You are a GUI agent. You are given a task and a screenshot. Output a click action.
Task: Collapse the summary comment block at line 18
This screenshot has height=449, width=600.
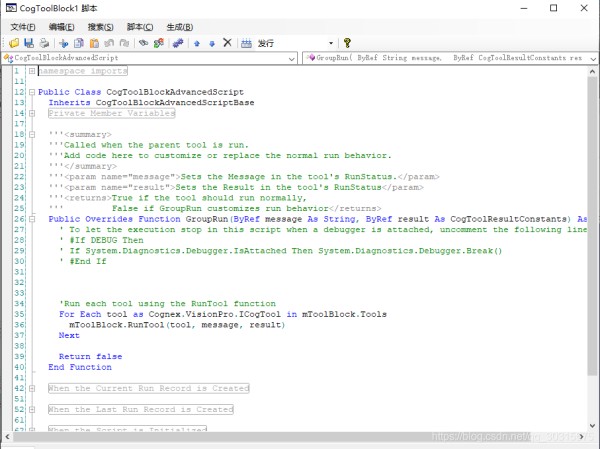[32, 134]
